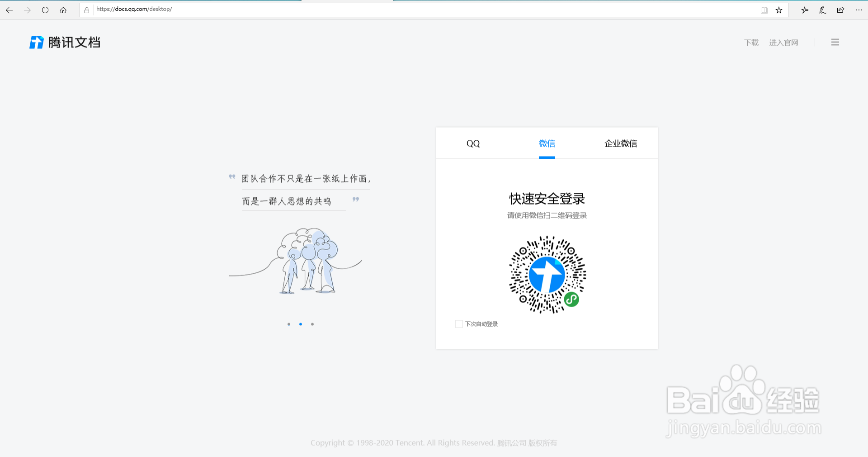
Task: Click the star to favorite this page
Action: click(x=778, y=10)
